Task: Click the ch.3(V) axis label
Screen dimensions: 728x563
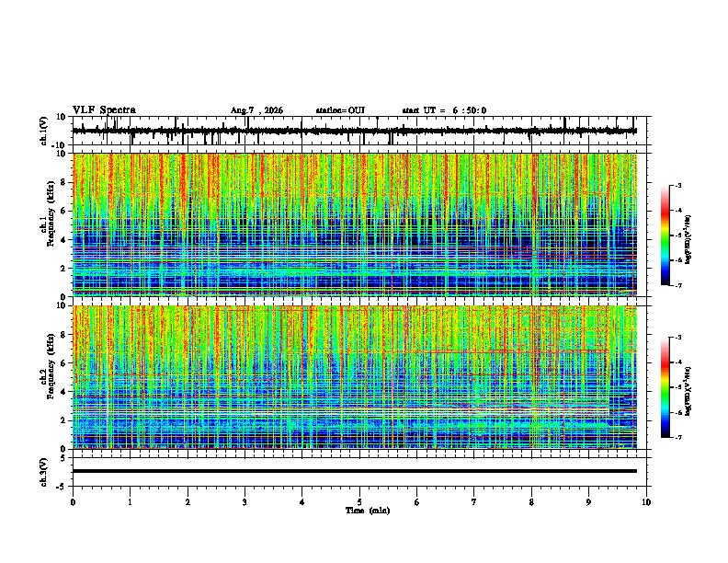Action: pyautogui.click(x=44, y=472)
